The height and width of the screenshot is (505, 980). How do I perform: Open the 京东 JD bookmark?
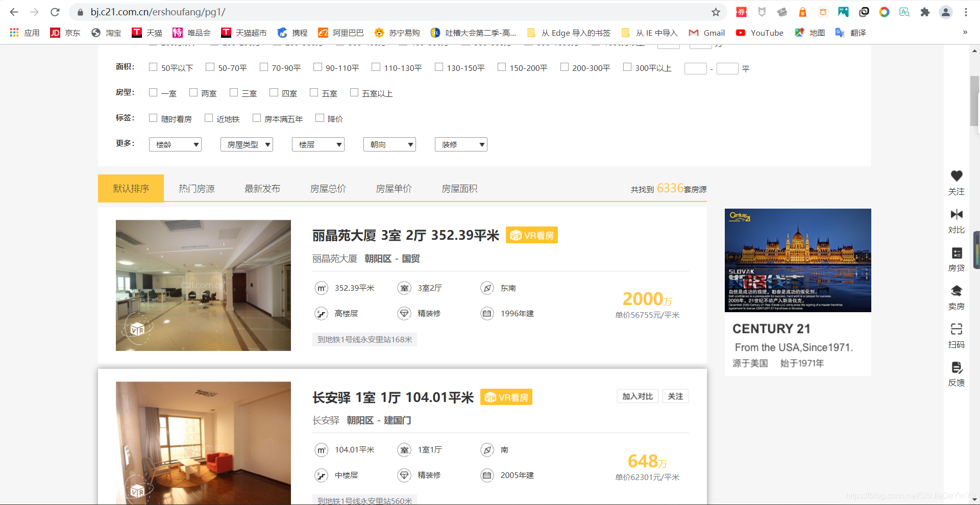tap(65, 33)
